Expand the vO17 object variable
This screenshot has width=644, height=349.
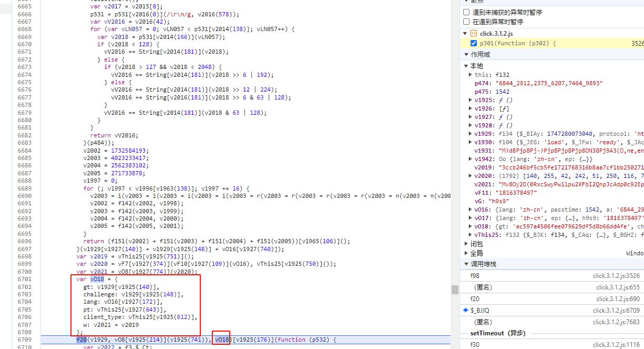(x=471, y=218)
